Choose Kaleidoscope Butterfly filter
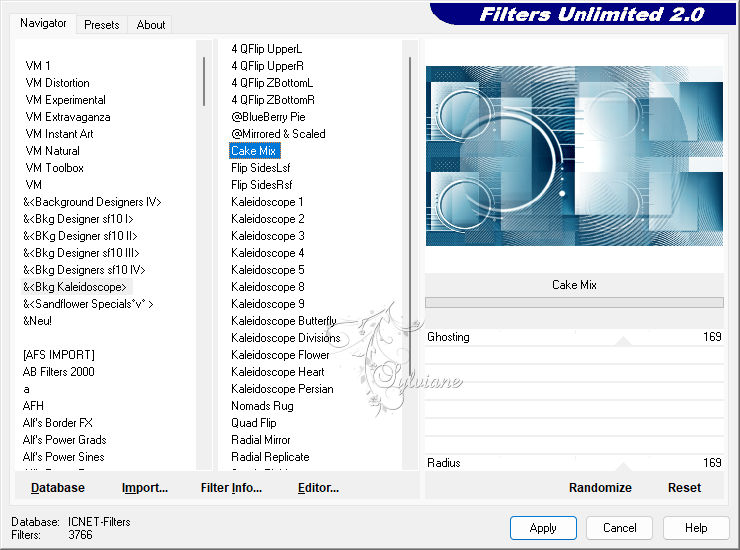 click(284, 321)
